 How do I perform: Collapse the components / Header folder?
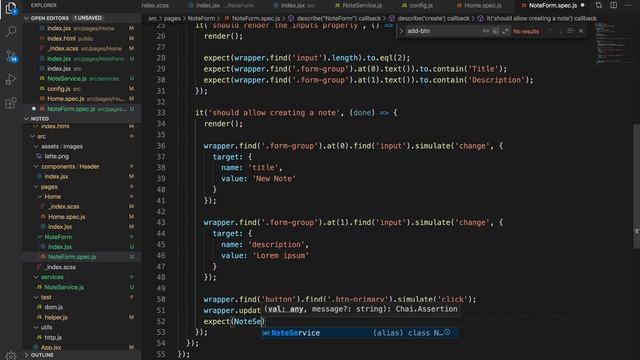36,167
